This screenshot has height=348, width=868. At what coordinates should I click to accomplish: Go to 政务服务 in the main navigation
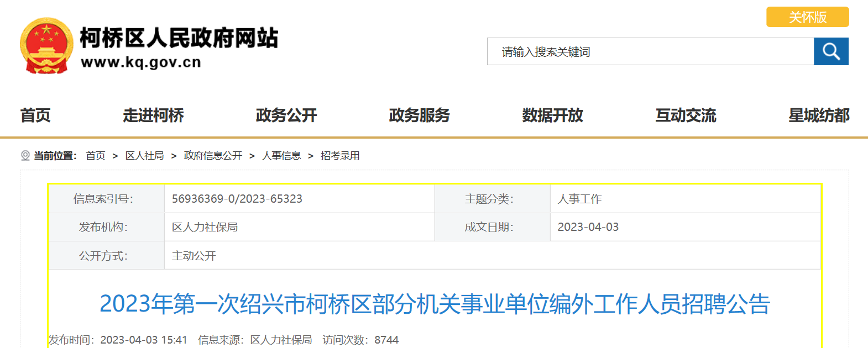click(419, 115)
